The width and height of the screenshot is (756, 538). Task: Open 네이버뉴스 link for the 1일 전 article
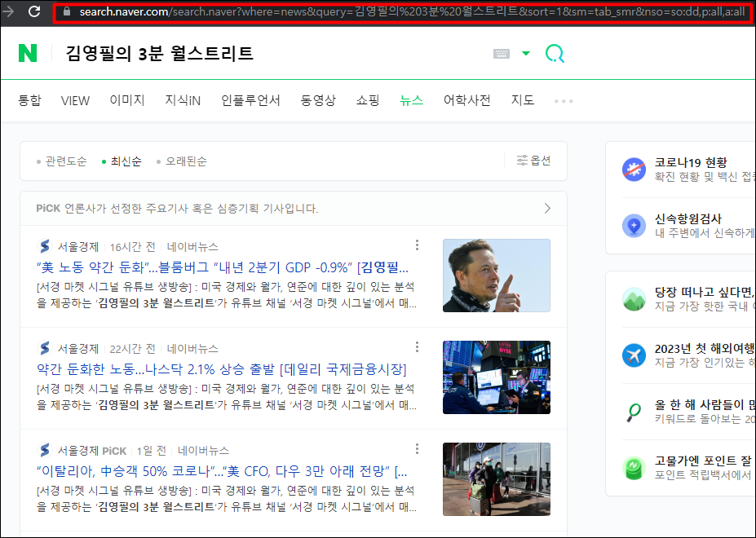click(x=203, y=451)
